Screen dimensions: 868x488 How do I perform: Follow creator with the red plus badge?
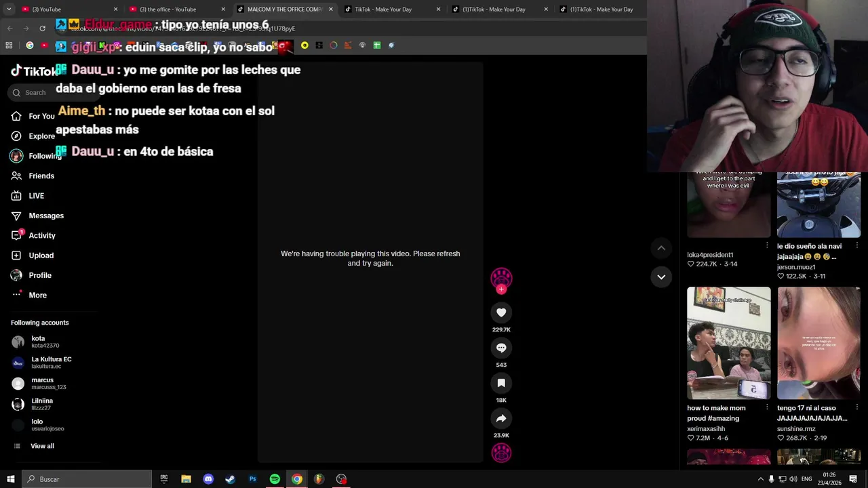[501, 289]
